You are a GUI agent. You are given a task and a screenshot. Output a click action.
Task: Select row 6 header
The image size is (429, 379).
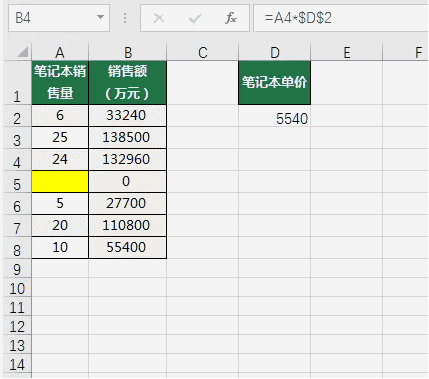tap(17, 204)
